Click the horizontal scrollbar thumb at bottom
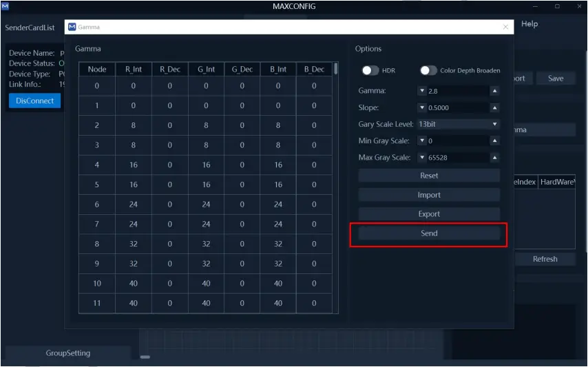Image resolution: width=588 pixels, height=367 pixels. click(145, 357)
